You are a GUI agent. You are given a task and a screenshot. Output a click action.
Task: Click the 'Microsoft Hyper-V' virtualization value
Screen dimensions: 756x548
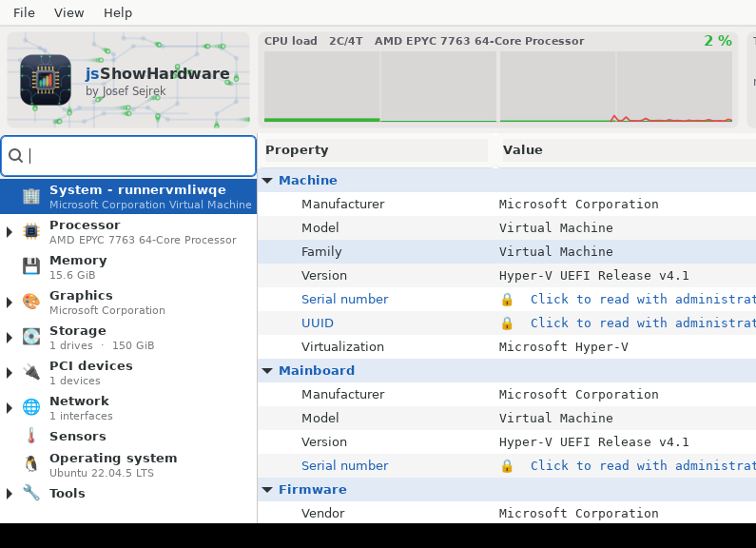[x=563, y=347]
